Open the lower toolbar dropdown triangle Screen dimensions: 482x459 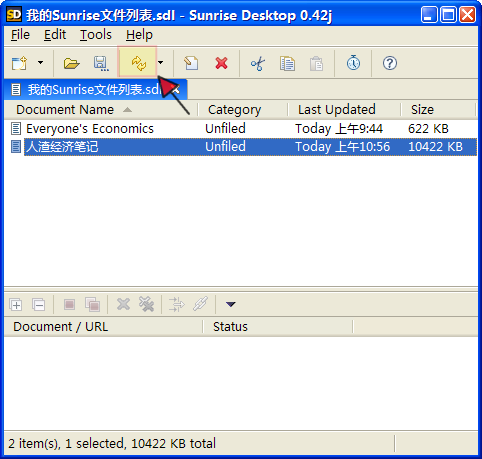pyautogui.click(x=231, y=304)
